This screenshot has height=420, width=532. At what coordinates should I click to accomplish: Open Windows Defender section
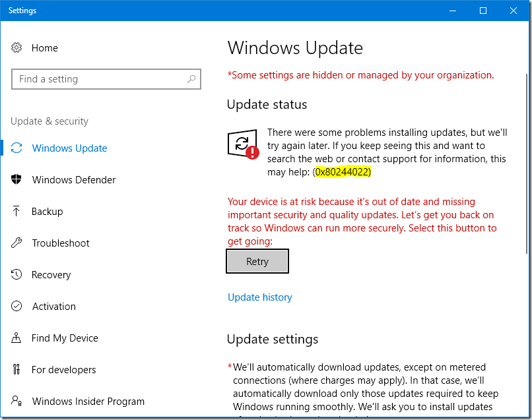(x=74, y=179)
